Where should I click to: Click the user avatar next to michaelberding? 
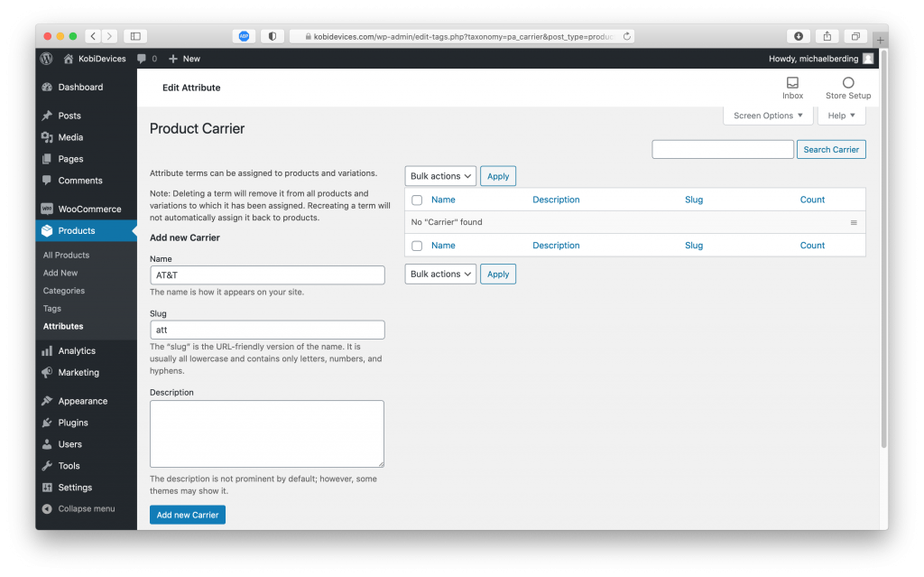(x=867, y=59)
